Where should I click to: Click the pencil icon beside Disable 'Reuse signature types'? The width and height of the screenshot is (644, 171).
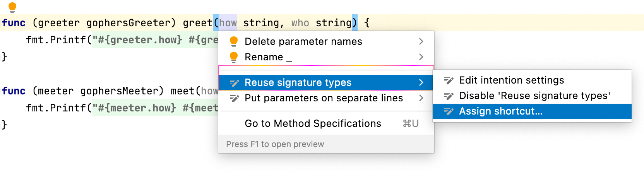(449, 96)
